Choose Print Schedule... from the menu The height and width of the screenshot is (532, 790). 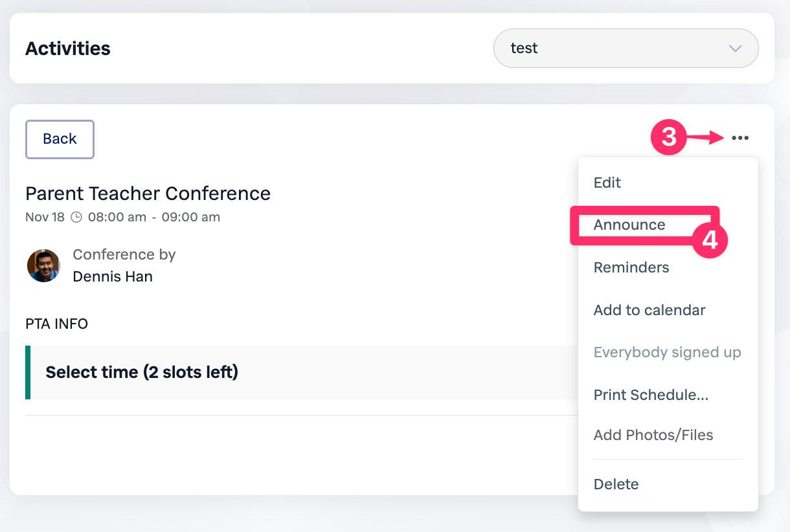pyautogui.click(x=651, y=395)
